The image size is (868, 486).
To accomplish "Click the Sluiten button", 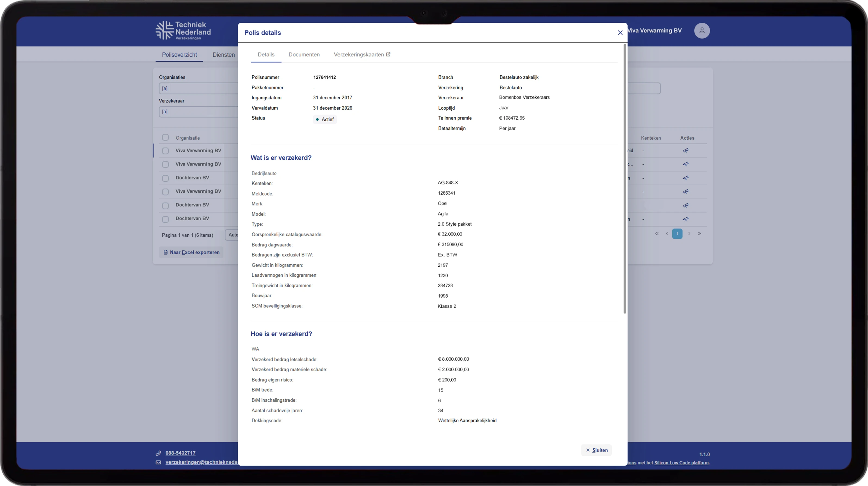I will [x=596, y=450].
